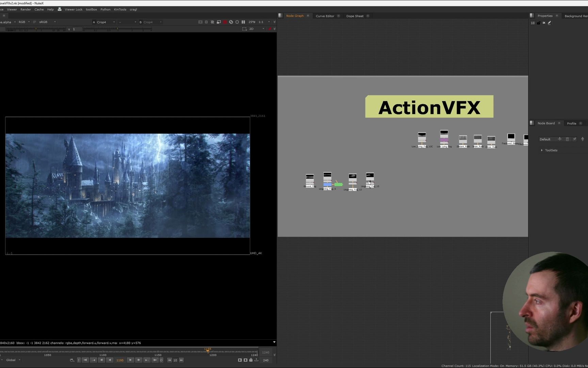Open the Render menu
This screenshot has width=588, height=368.
click(26, 10)
